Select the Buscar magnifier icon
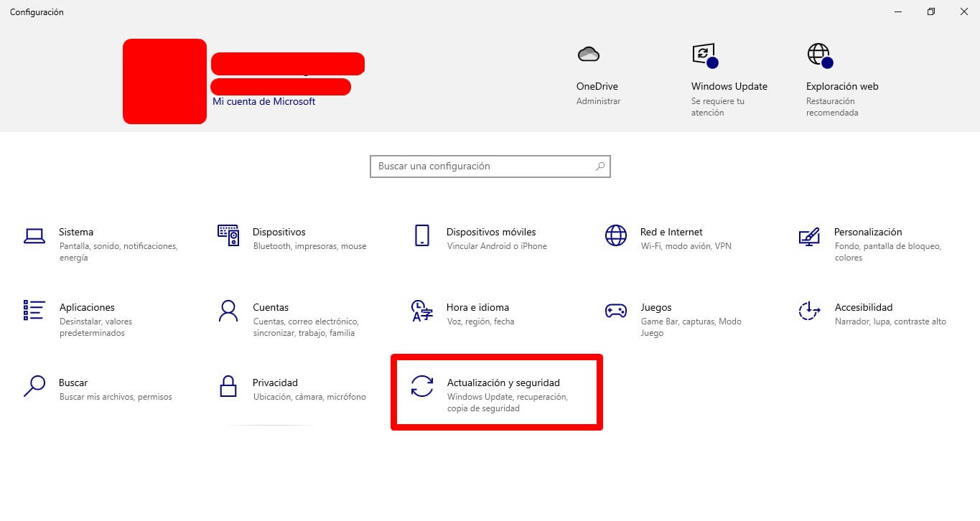The width and height of the screenshot is (980, 521). pyautogui.click(x=34, y=386)
